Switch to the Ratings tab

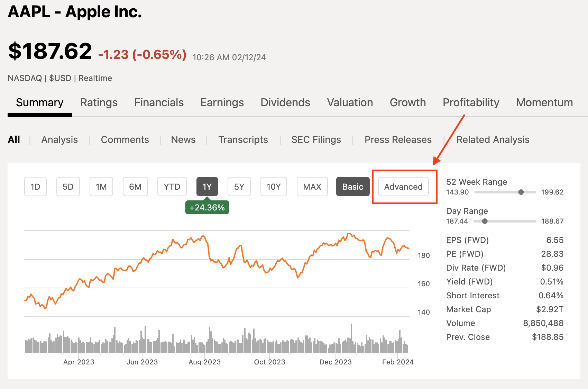[99, 102]
